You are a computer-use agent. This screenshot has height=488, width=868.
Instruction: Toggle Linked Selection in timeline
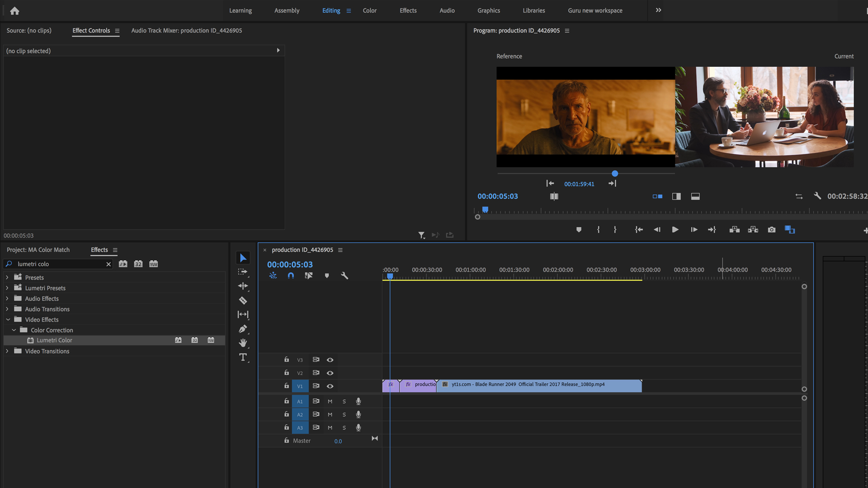coord(309,276)
